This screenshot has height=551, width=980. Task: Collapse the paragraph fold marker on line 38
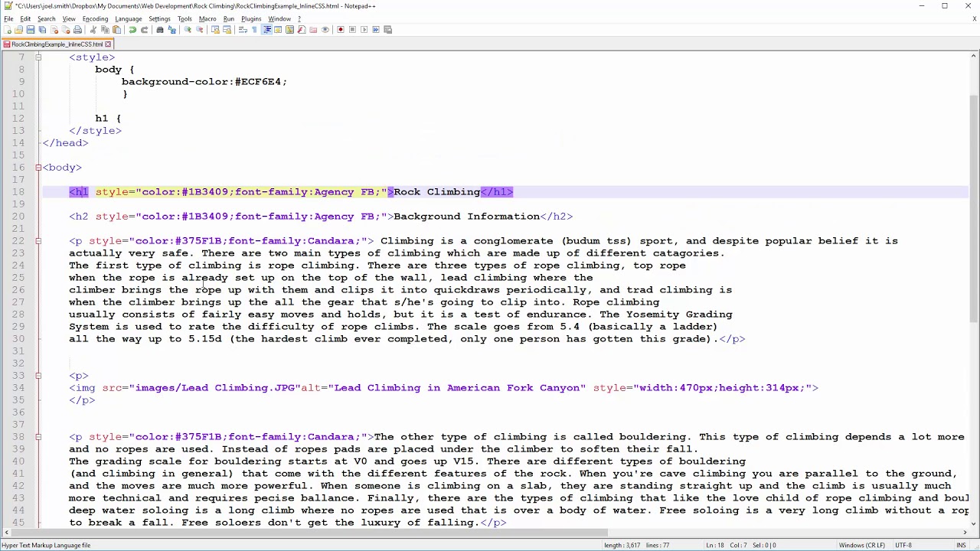tap(38, 437)
